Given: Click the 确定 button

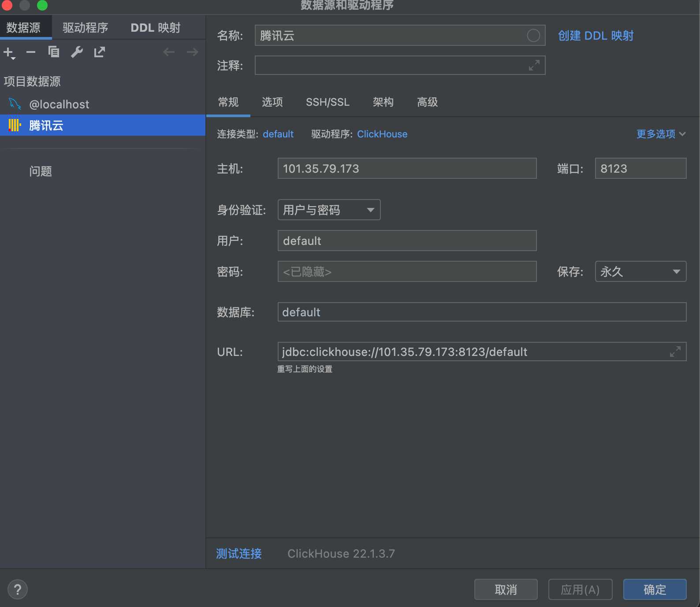Looking at the screenshot, I should [x=655, y=589].
